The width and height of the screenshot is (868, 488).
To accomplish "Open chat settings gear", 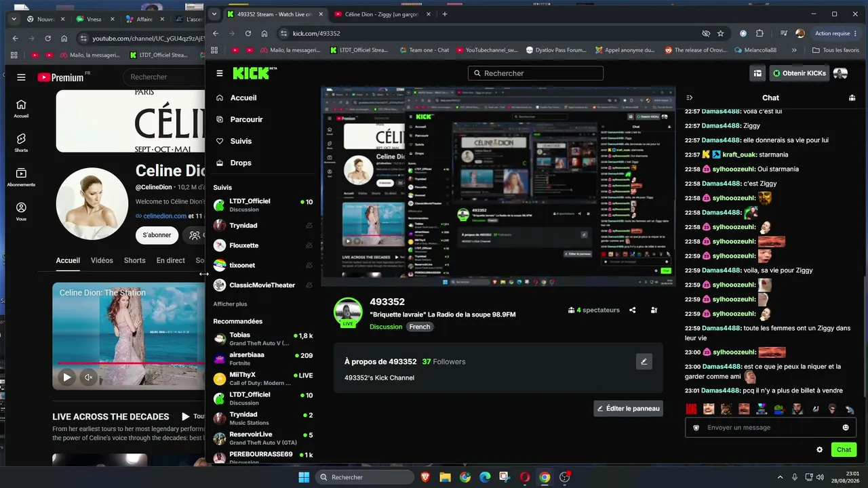I will [820, 449].
